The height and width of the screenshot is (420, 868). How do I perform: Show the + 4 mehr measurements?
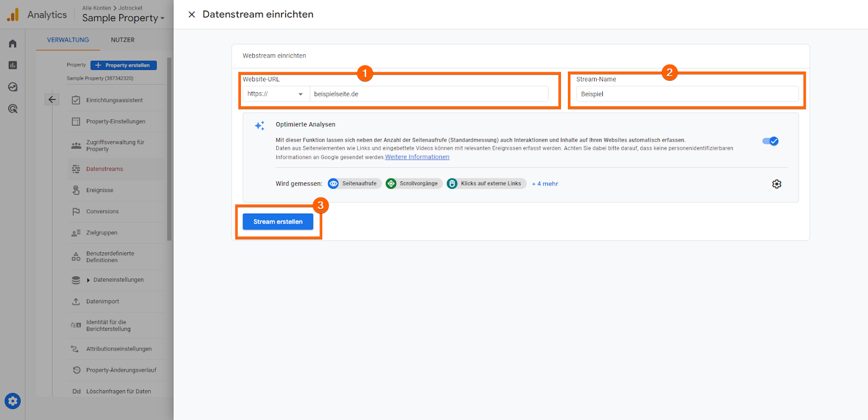545,184
